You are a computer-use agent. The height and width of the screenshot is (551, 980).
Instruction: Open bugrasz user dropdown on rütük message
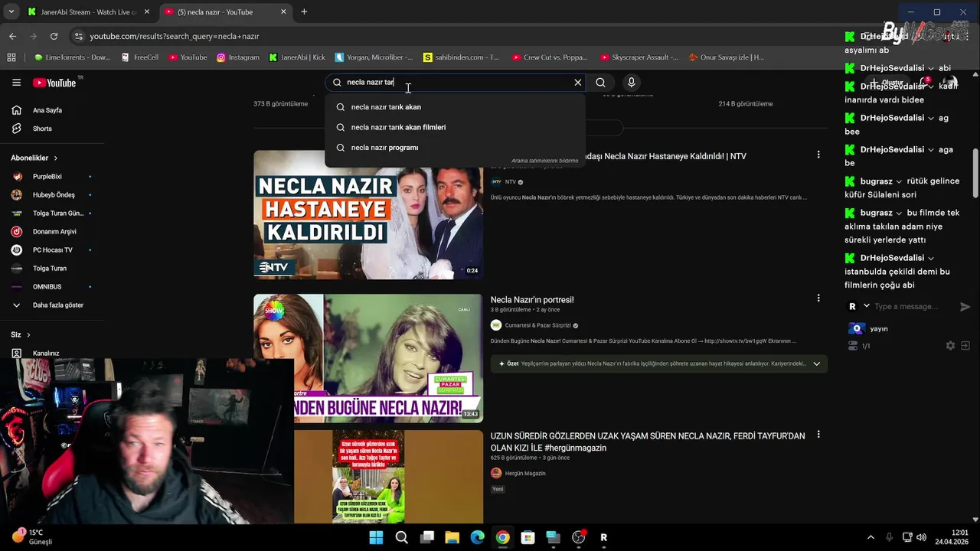pyautogui.click(x=900, y=181)
